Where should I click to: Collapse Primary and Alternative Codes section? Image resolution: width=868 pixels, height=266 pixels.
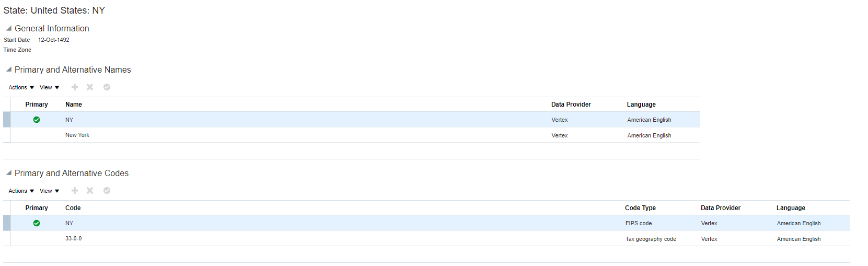[9, 173]
